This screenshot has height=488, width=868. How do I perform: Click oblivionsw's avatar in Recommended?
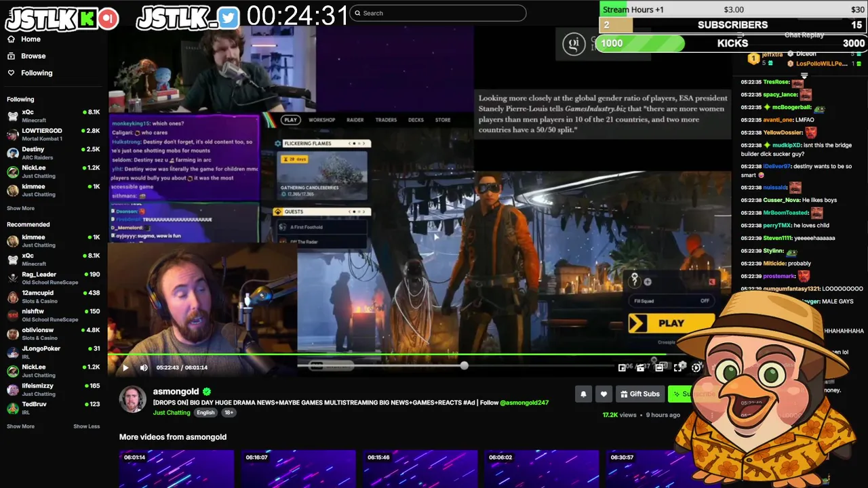pos(12,334)
